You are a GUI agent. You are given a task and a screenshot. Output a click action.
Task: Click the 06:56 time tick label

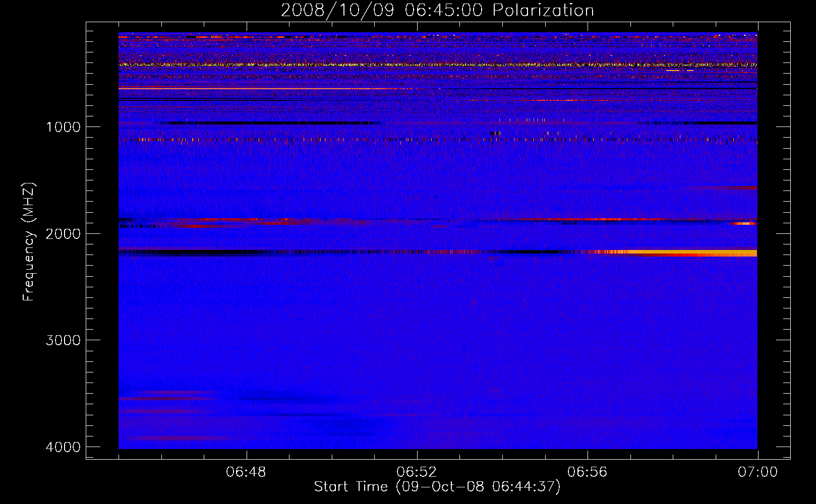587,472
